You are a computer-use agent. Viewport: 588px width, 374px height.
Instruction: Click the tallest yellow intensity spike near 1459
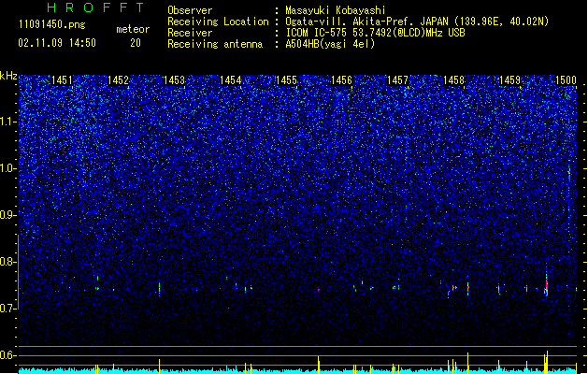(547, 362)
